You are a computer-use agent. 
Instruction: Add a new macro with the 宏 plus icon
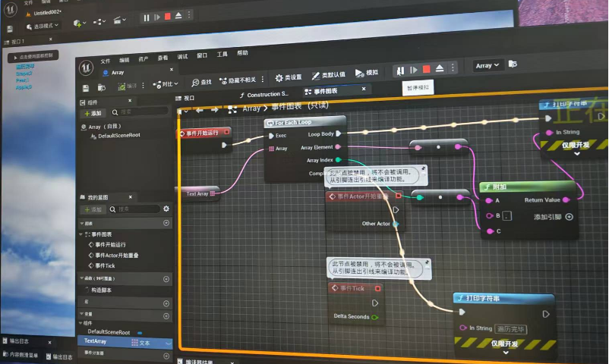pos(166,303)
